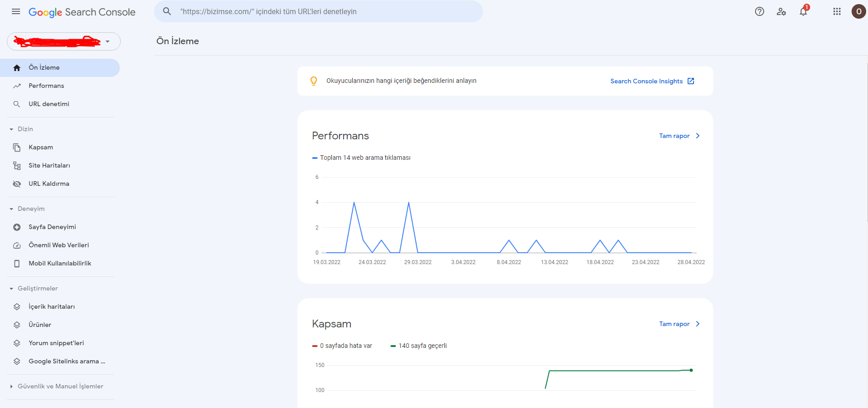Click the trend icon beside Performans
This screenshot has width=868, height=408.
tap(17, 86)
